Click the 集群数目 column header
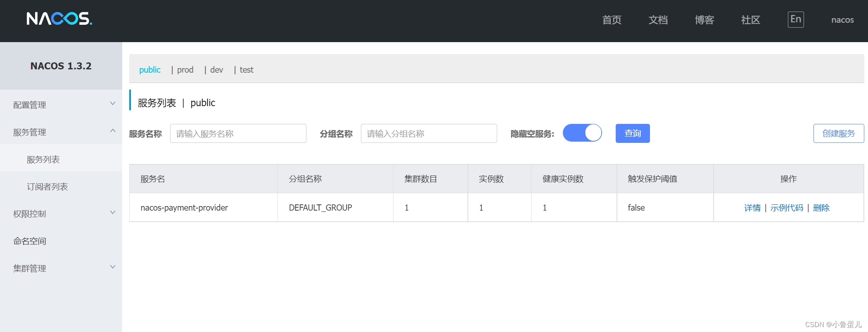 431,179
